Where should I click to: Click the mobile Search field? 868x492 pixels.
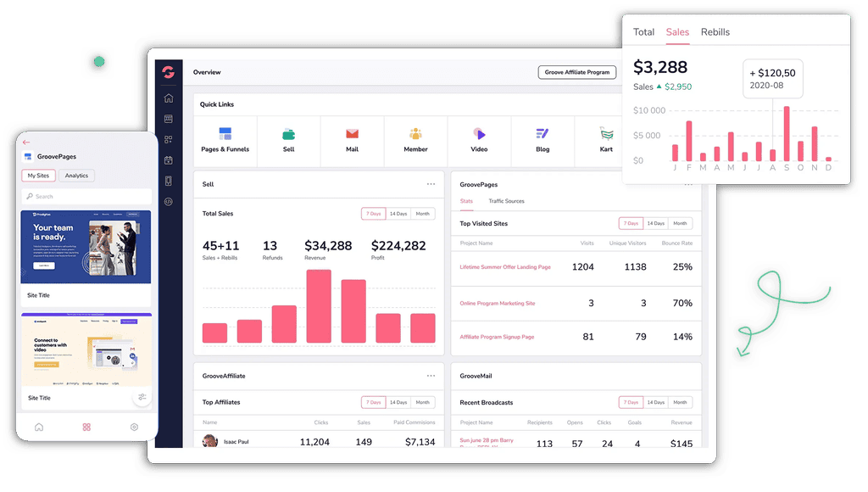[x=86, y=197]
